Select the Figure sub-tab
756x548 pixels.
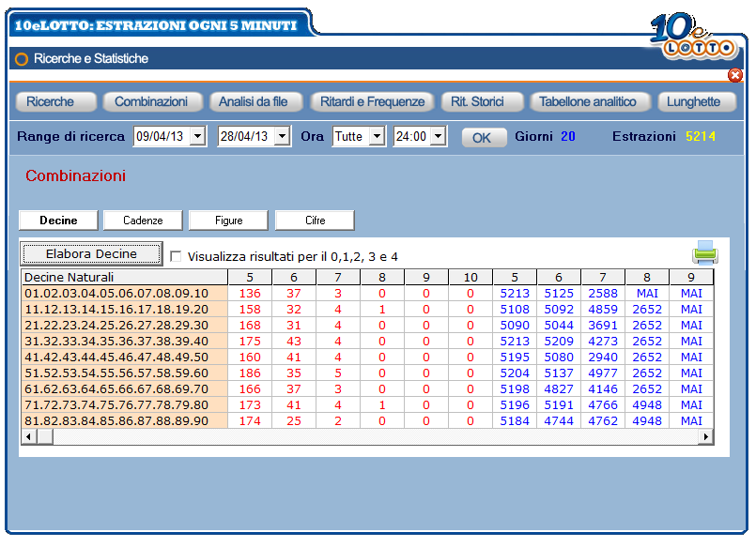(x=228, y=221)
